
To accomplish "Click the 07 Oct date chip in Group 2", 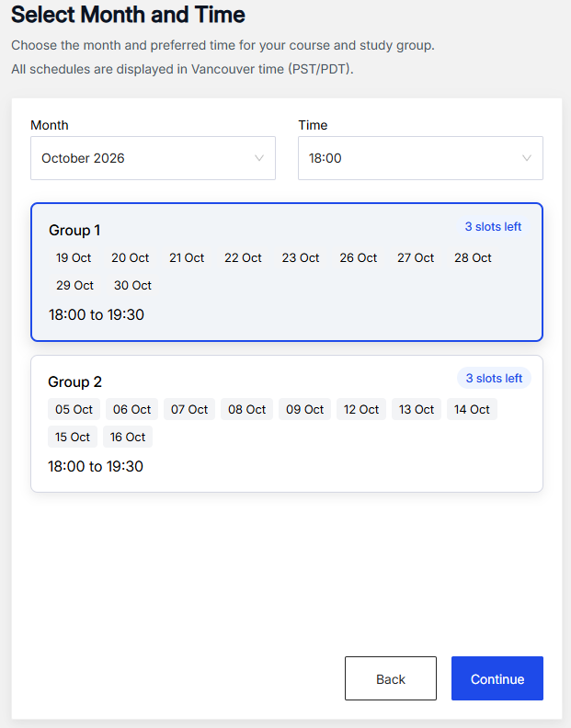I will point(189,410).
